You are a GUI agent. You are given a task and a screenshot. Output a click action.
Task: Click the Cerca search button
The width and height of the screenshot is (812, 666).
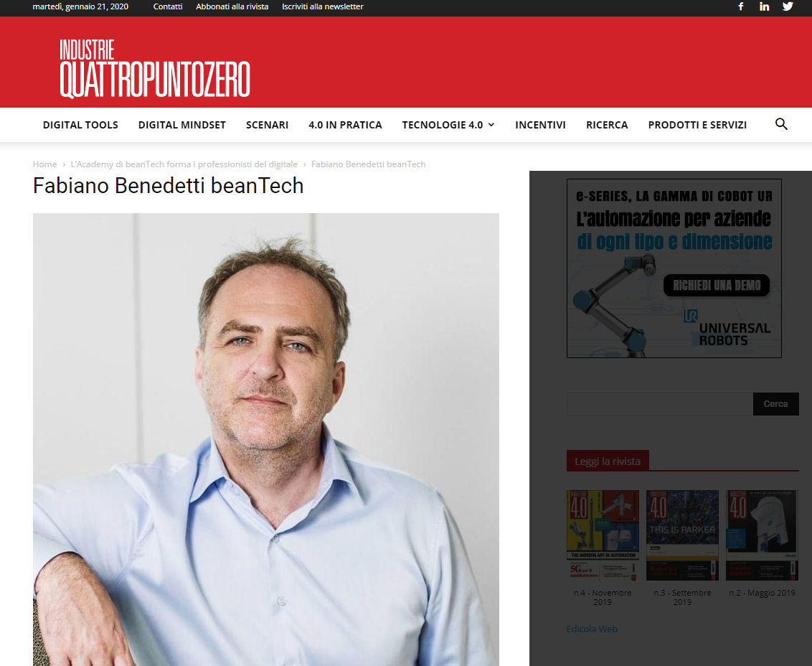pos(775,404)
